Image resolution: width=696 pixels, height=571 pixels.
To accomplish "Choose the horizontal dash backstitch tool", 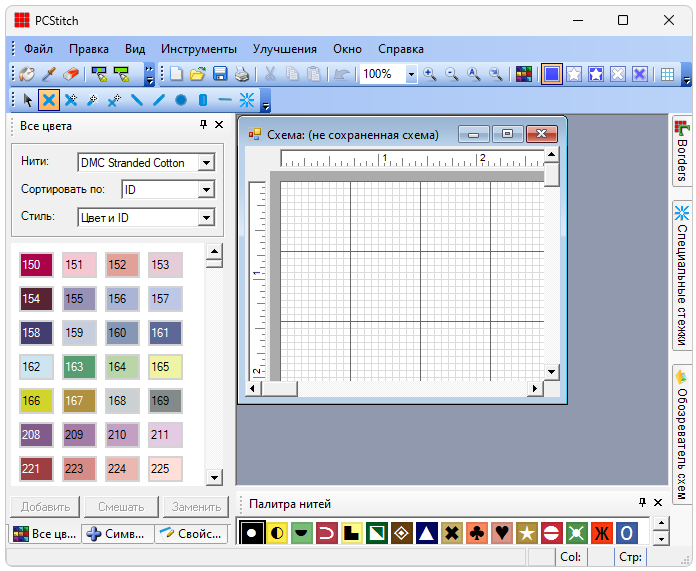I will [225, 100].
